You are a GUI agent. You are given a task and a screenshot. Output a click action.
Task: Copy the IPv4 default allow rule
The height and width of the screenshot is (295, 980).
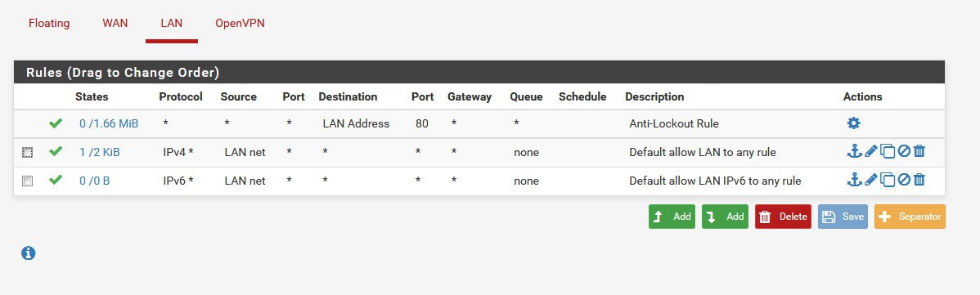(x=888, y=151)
